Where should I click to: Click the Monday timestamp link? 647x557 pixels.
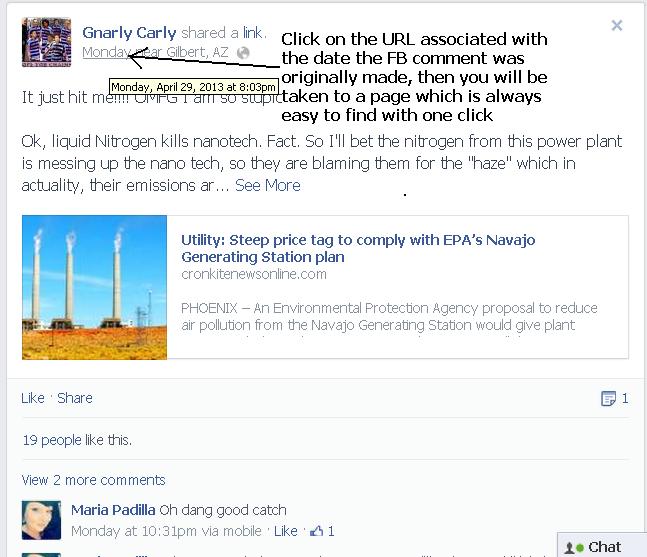pos(107,52)
